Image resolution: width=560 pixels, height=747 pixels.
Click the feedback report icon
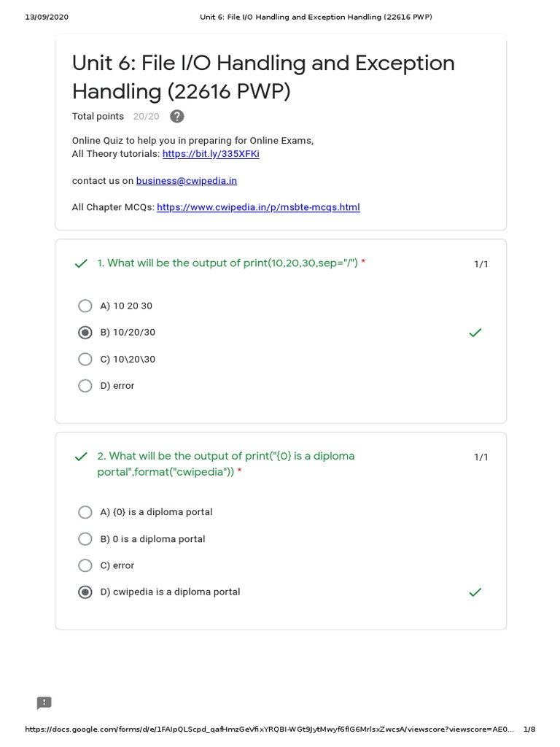click(44, 703)
